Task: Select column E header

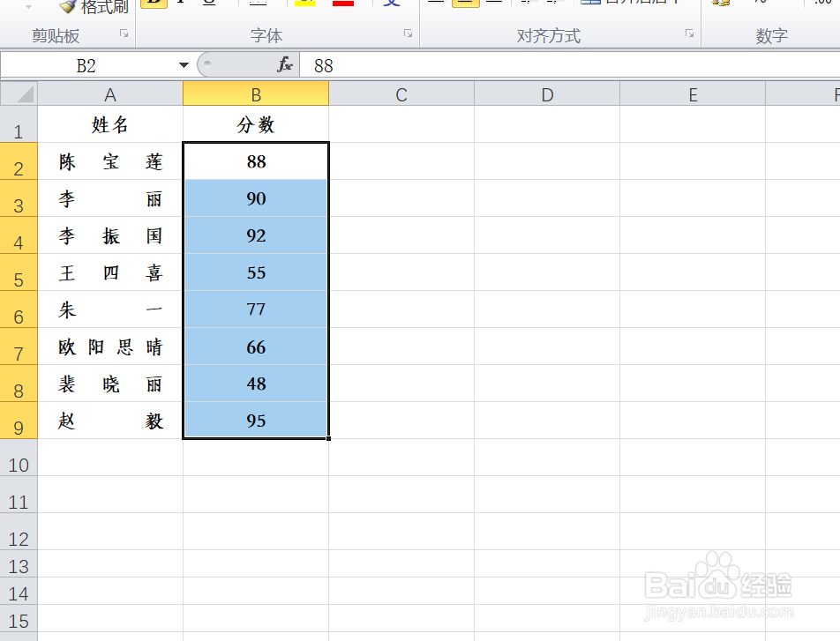Action: pyautogui.click(x=693, y=93)
